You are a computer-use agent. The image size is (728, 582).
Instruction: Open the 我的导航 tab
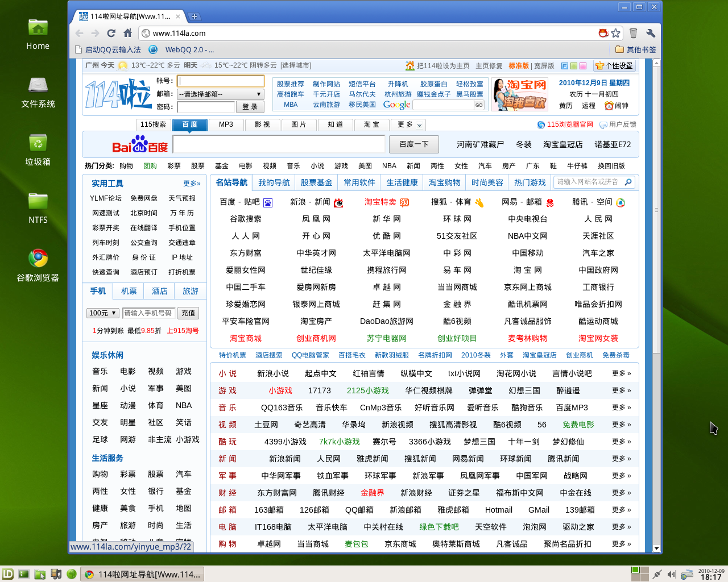coord(274,182)
